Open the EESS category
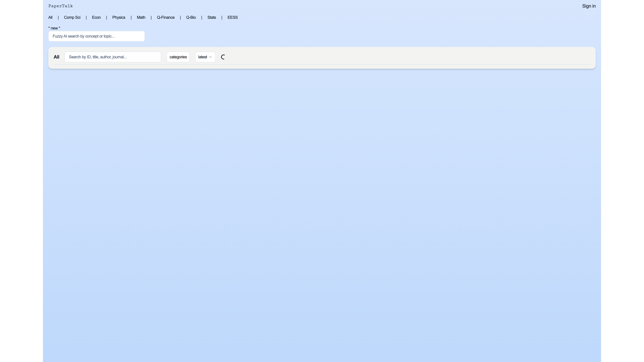644x362 pixels. tap(232, 17)
